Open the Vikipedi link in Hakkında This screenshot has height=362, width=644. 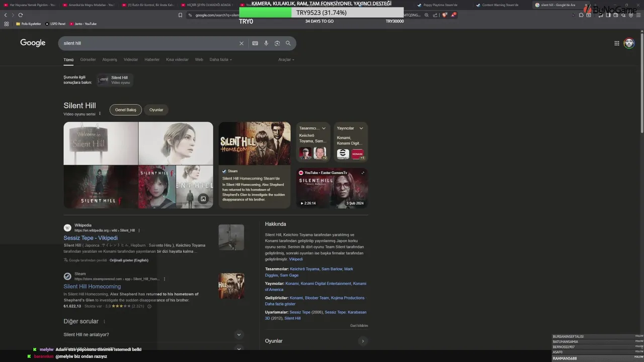296,259
